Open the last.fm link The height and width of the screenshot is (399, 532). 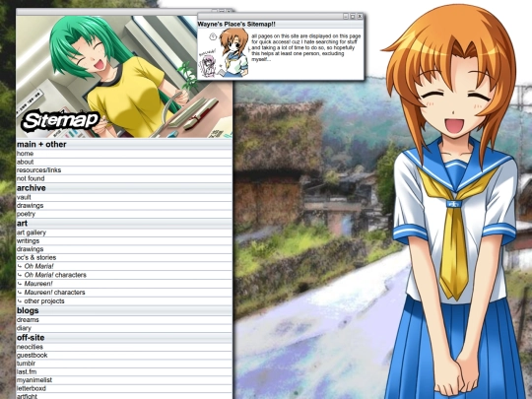27,371
